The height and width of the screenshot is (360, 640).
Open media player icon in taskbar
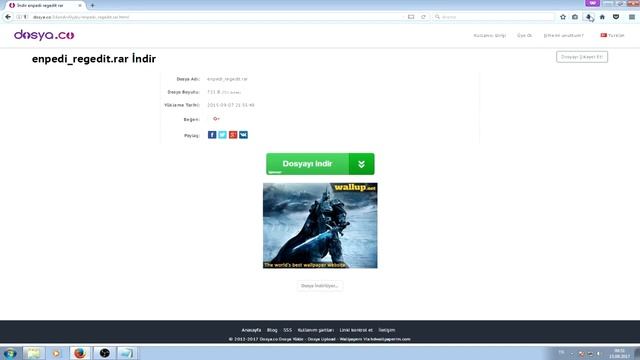[56, 353]
